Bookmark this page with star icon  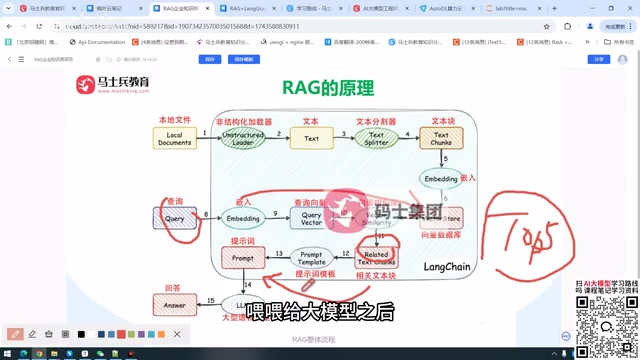(x=547, y=27)
